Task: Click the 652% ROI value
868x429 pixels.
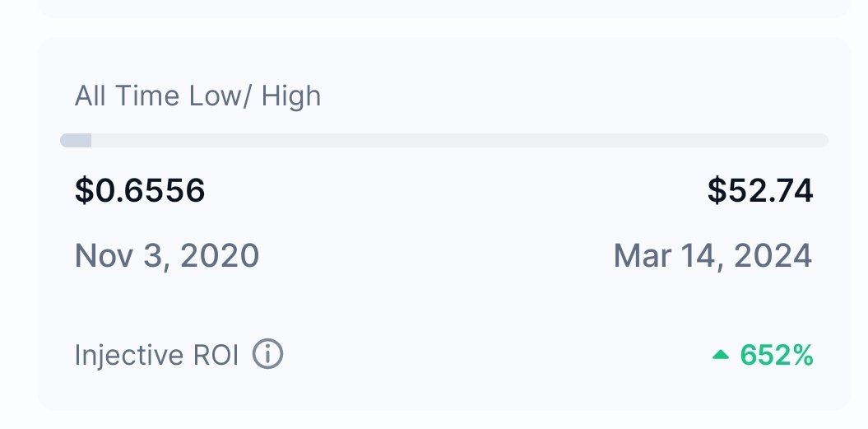Action: (x=776, y=356)
